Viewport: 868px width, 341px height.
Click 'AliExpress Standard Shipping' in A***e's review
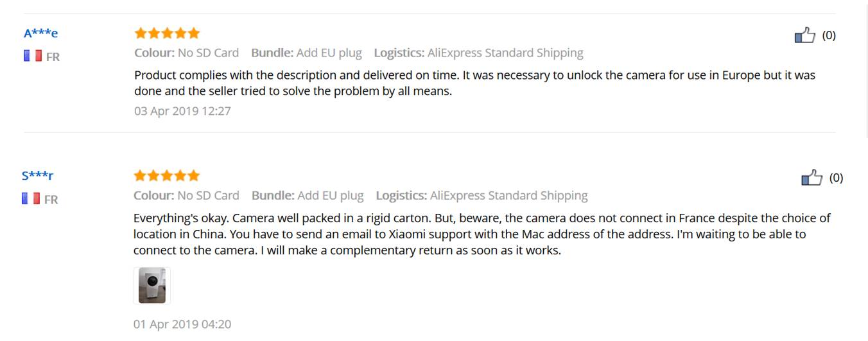505,53
